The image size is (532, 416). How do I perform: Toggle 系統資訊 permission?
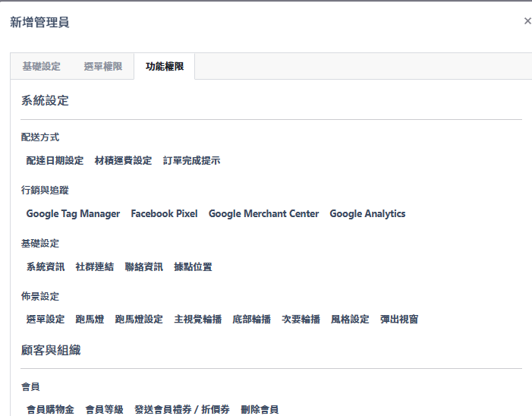tap(46, 266)
